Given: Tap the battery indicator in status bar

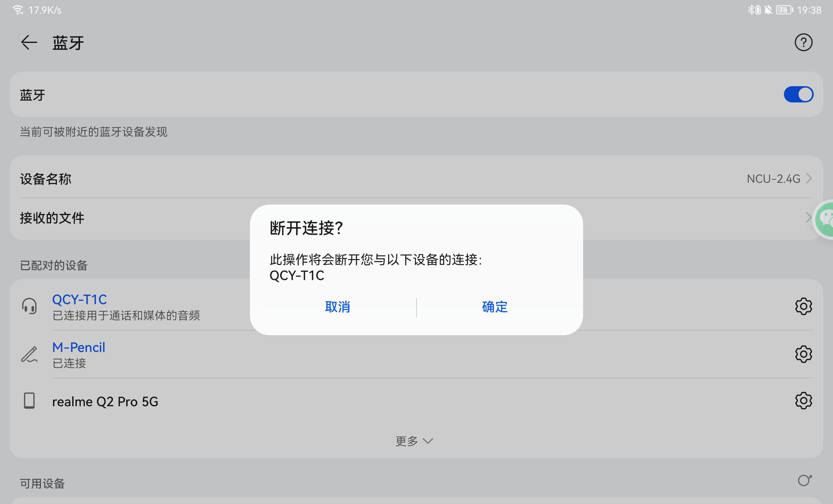Looking at the screenshot, I should pos(784,10).
